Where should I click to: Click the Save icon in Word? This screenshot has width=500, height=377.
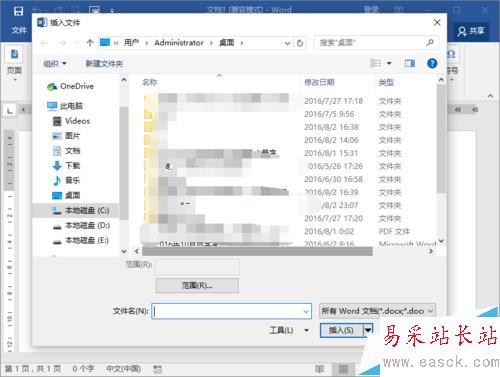click(18, 11)
